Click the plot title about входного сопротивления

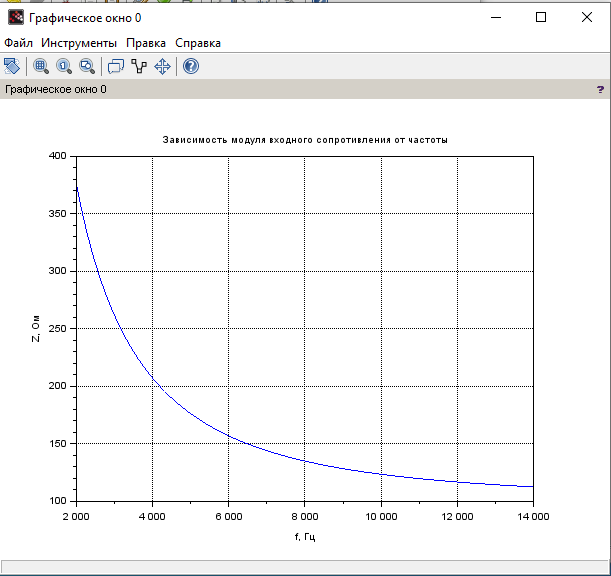[x=305, y=140]
